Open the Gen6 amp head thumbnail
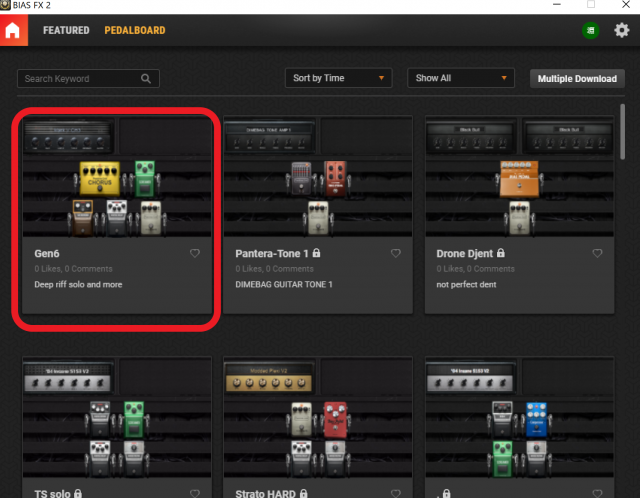 (68, 136)
